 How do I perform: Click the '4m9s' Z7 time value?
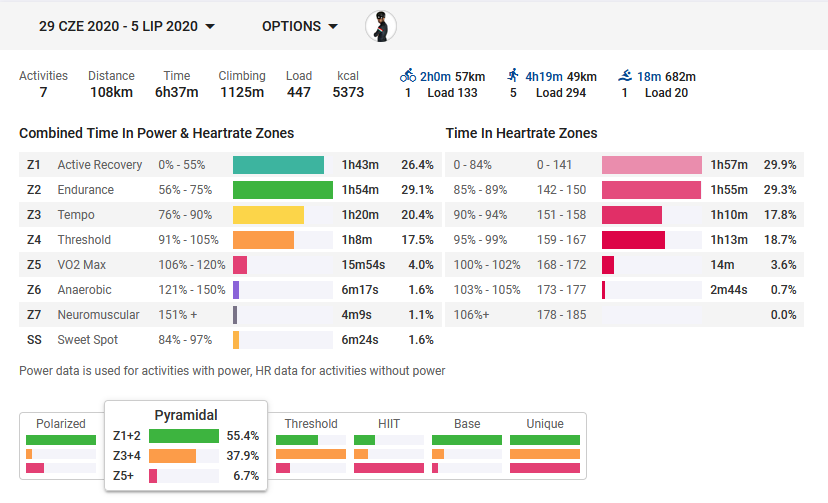(356, 315)
